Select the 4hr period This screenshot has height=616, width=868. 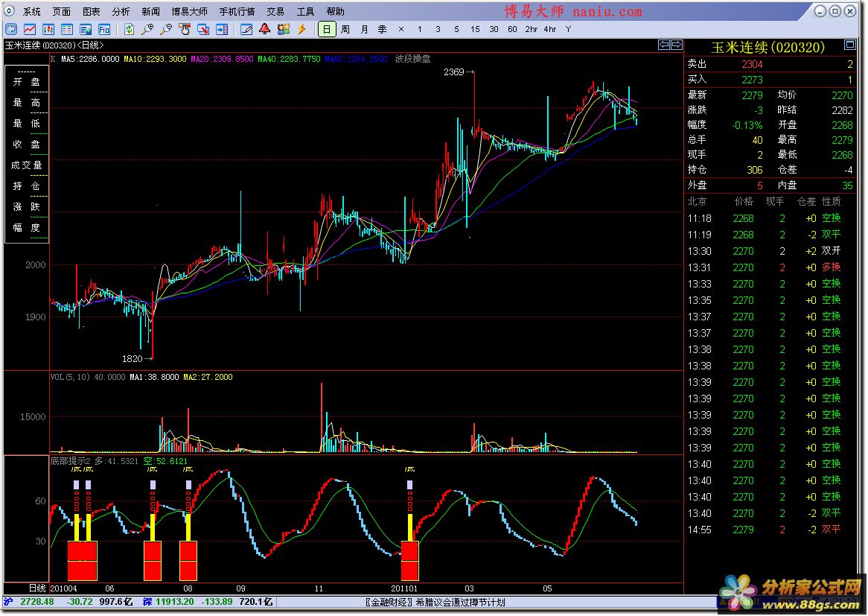click(549, 29)
